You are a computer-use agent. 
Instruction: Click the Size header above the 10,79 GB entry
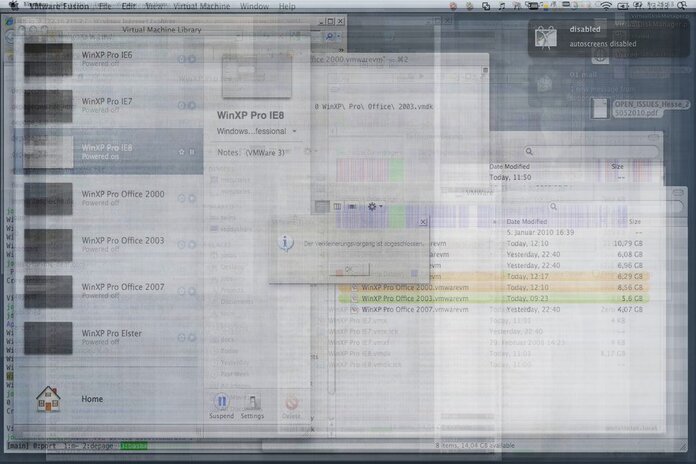pos(635,221)
